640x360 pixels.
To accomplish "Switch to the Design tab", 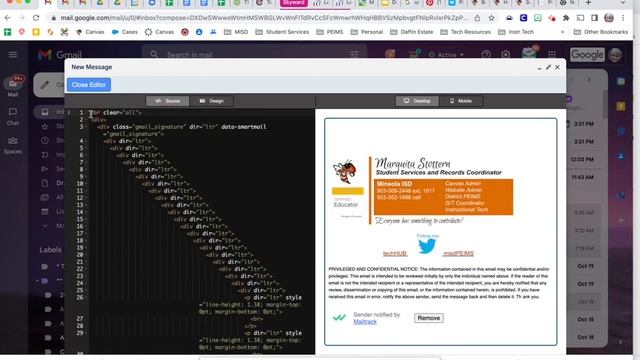I will coord(211,101).
